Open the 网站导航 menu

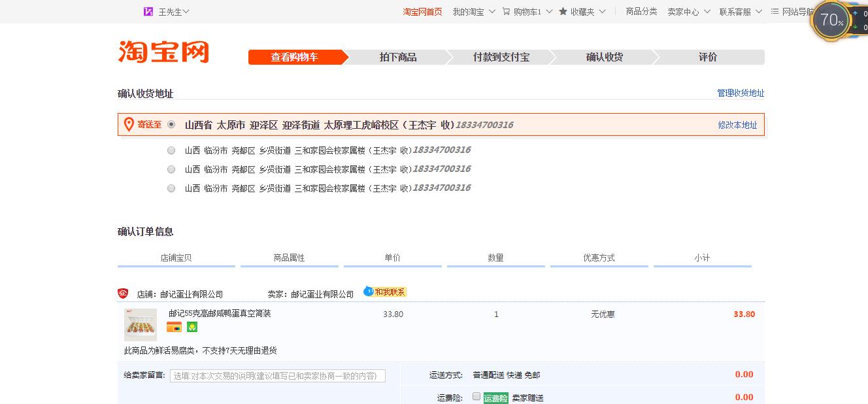[797, 12]
